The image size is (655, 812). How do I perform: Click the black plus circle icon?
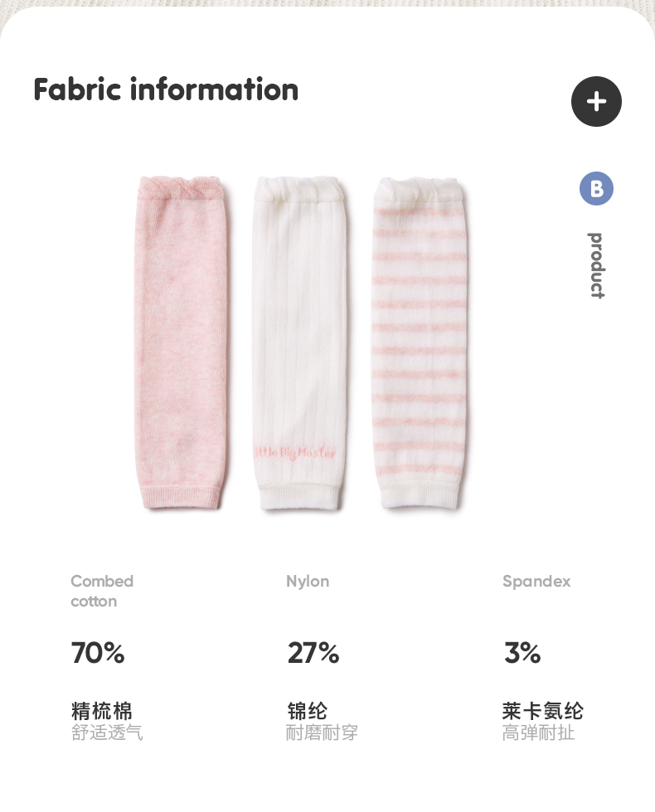pyautogui.click(x=596, y=101)
